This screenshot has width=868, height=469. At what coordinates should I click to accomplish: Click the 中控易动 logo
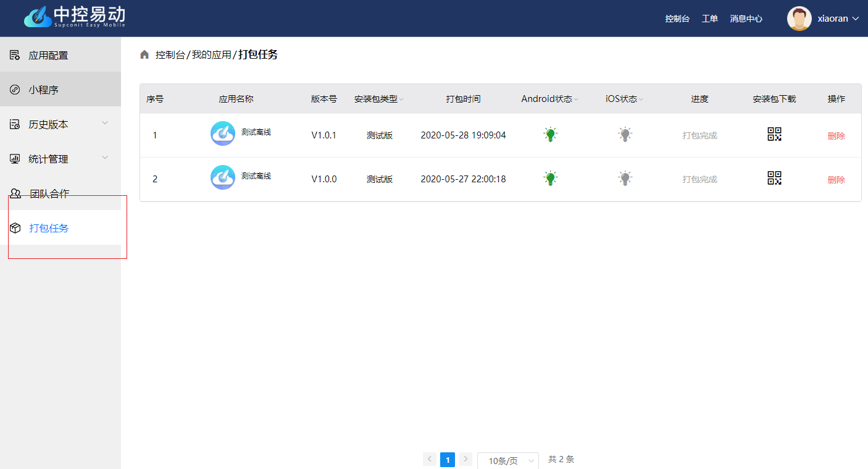[x=75, y=16]
